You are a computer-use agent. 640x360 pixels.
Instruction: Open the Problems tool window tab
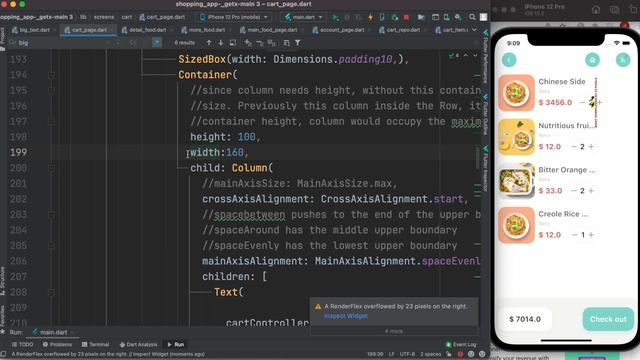(x=57, y=344)
